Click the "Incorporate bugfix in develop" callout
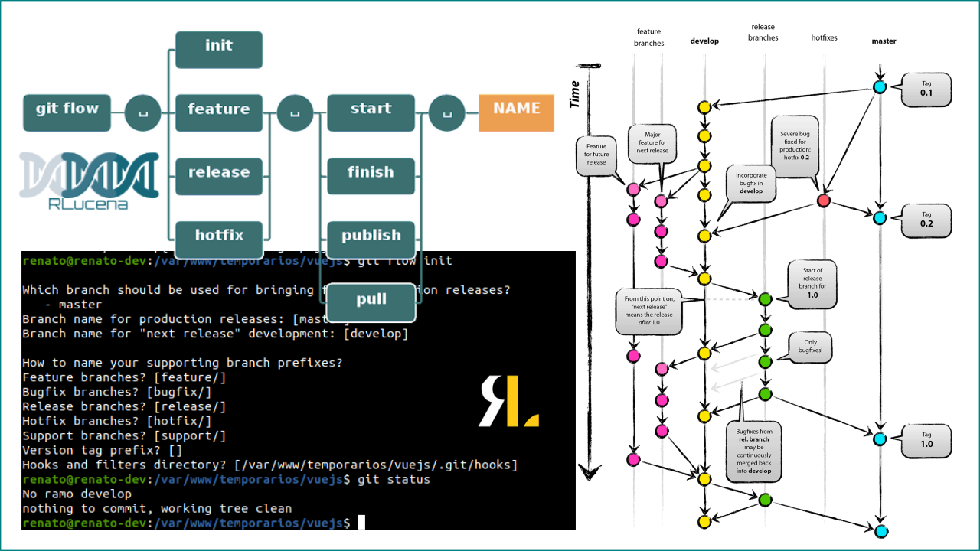Image resolution: width=980 pixels, height=551 pixels. (750, 184)
